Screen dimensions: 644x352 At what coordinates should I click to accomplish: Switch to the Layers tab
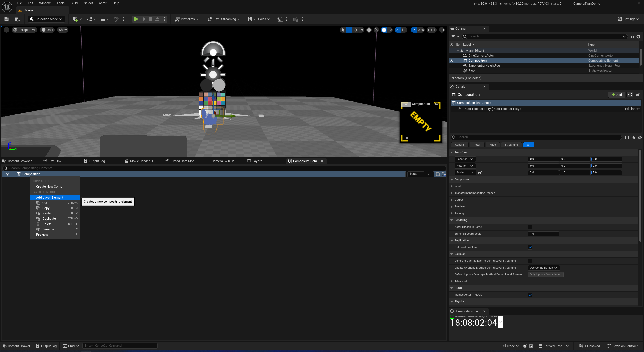[257, 161]
